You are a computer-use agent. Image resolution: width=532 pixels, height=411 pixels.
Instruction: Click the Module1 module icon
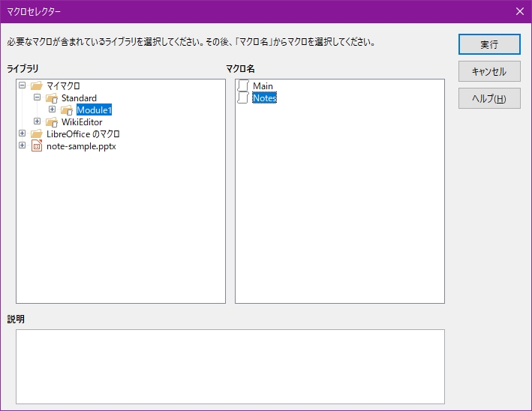point(67,110)
